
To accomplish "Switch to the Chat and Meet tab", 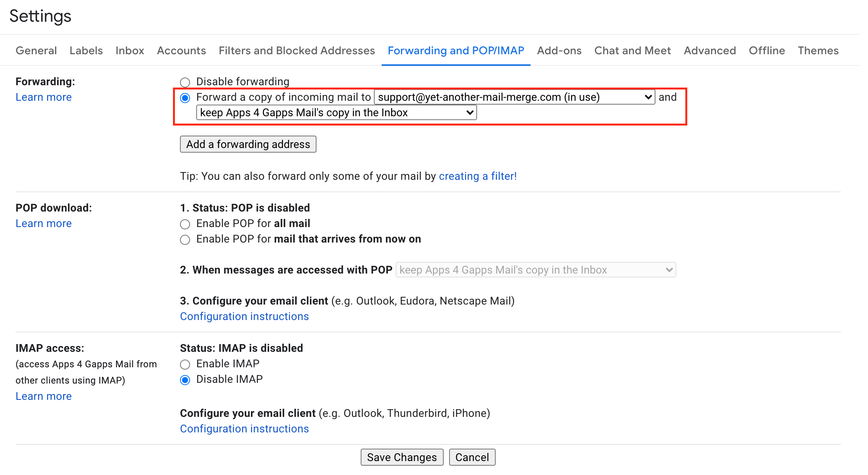I will pos(632,50).
